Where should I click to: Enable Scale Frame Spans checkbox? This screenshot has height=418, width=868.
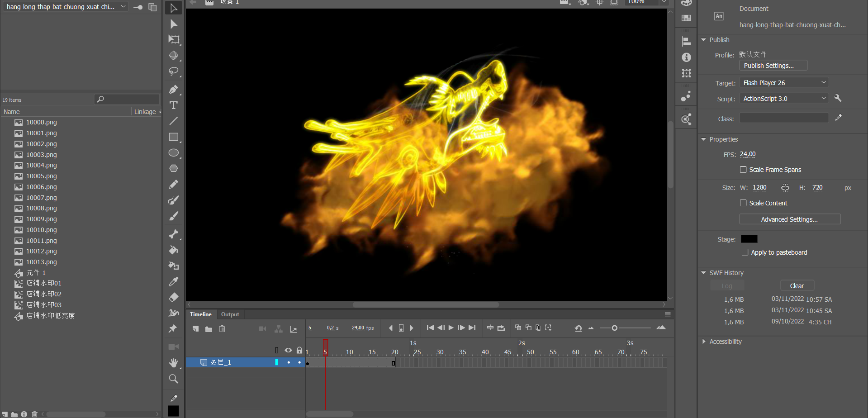point(743,170)
